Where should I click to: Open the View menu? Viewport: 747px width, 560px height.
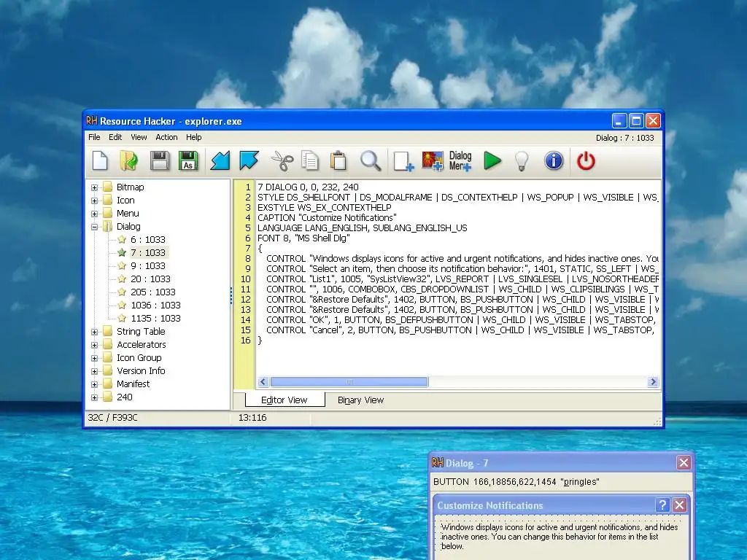tap(139, 137)
